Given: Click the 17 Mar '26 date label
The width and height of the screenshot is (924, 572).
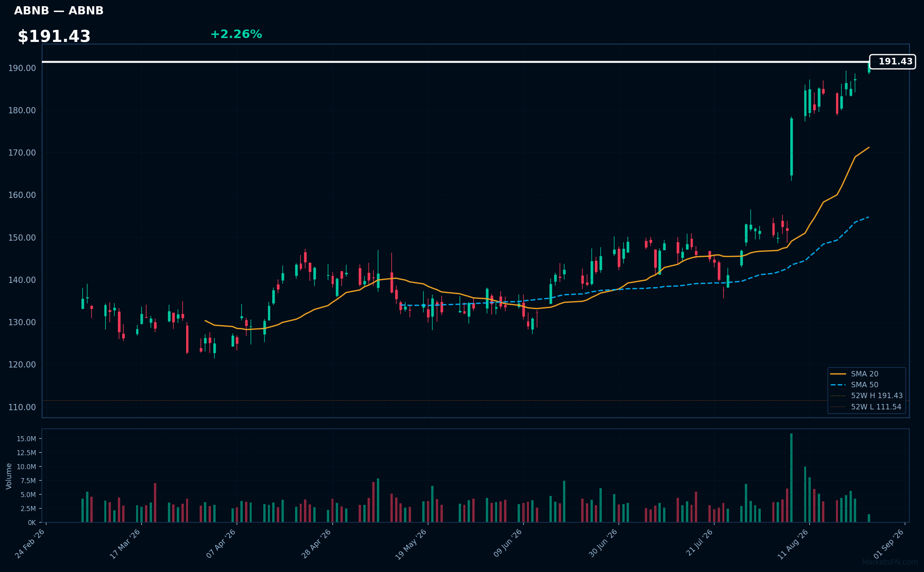Looking at the screenshot, I should [125, 544].
